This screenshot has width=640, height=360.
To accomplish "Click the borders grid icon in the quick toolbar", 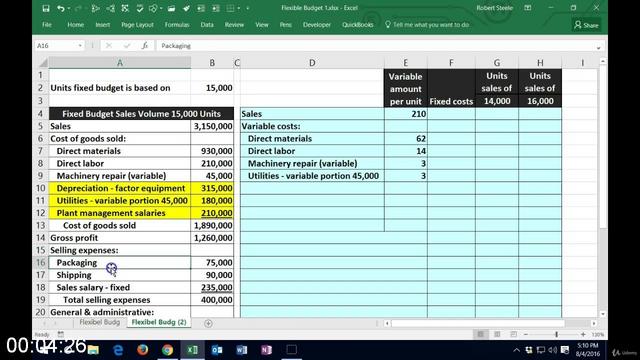I will coord(231,8).
